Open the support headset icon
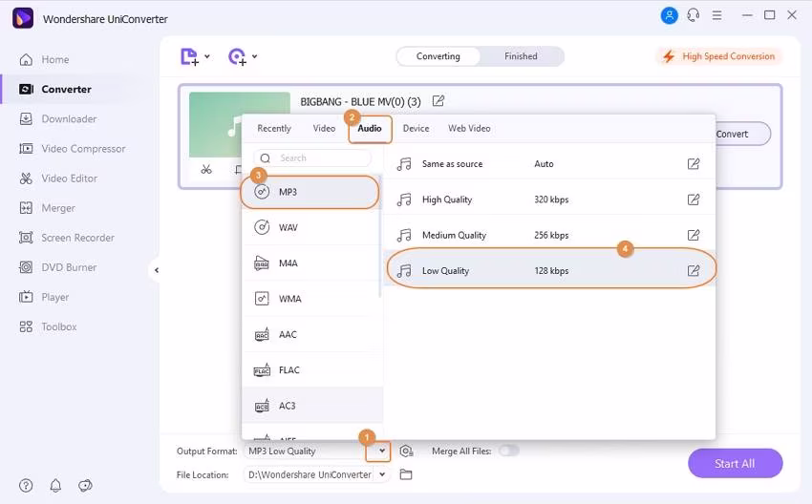Image resolution: width=812 pixels, height=504 pixels. click(x=694, y=15)
